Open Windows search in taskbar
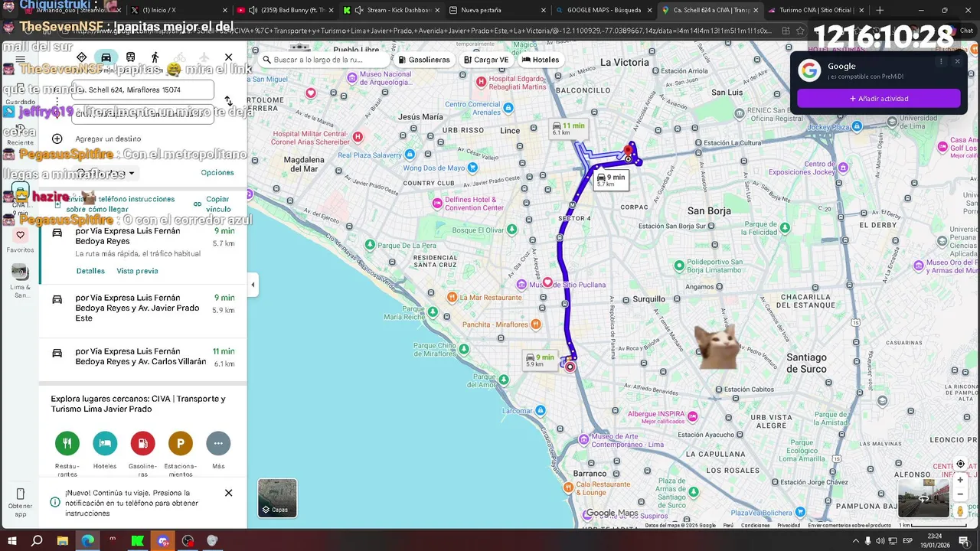Viewport: 980px width, 551px height. pyautogui.click(x=37, y=540)
